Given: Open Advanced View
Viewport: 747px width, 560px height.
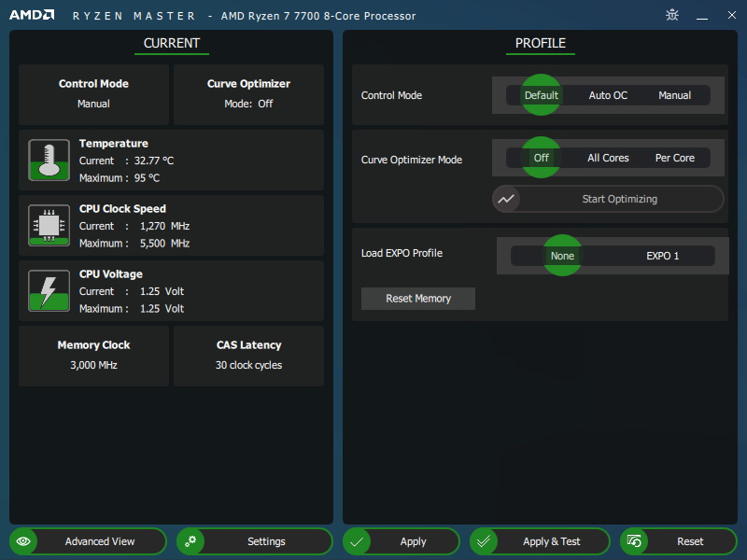Looking at the screenshot, I should pos(88,541).
